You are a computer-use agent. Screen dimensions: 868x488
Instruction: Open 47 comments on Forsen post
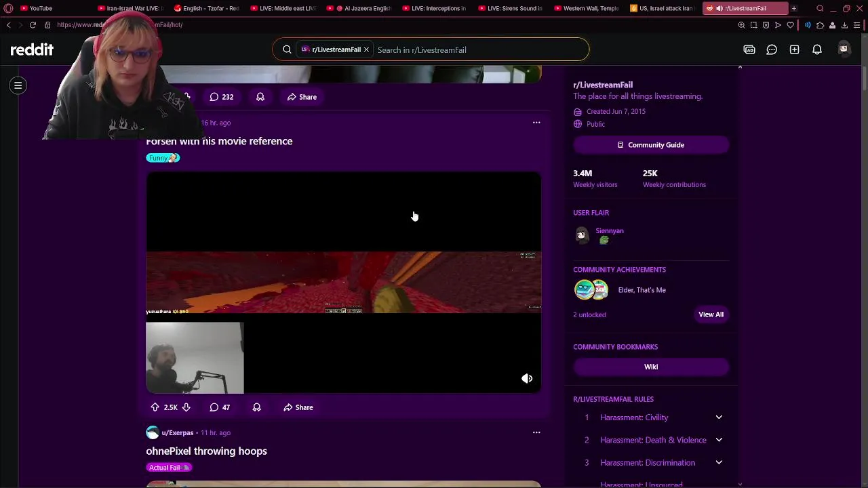pyautogui.click(x=220, y=407)
